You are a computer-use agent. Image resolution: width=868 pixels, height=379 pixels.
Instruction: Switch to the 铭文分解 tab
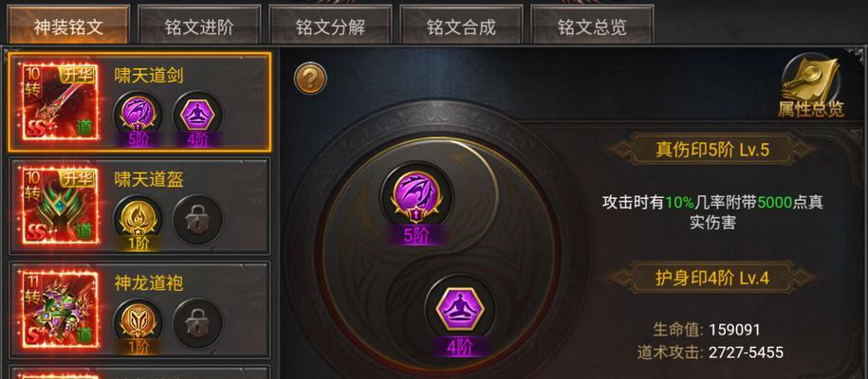tap(330, 26)
